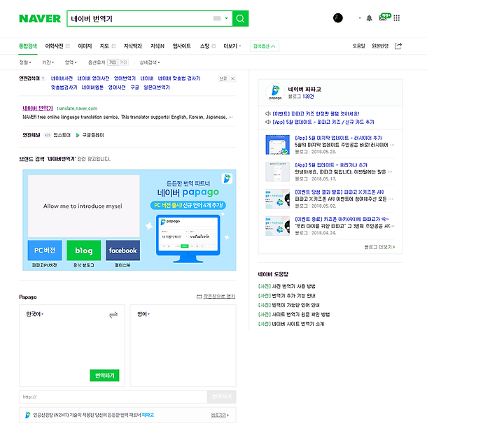Expand the 더보기 menu
Image resolution: width=504 pixels, height=433 pixels.
coord(232,46)
